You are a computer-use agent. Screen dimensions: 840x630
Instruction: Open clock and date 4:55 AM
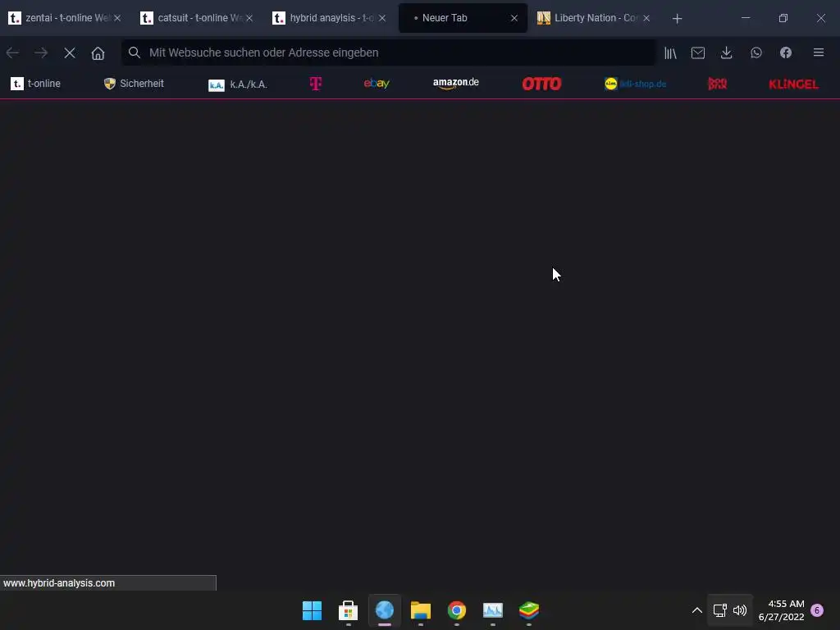point(782,610)
